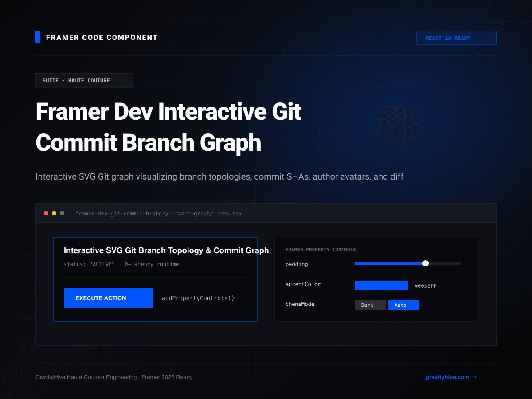Screen dimensions: 532x399
Task: Click the red window dot
Action: (46, 213)
